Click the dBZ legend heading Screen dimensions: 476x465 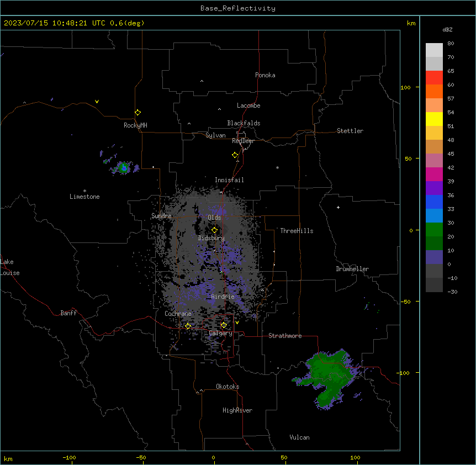(447, 29)
